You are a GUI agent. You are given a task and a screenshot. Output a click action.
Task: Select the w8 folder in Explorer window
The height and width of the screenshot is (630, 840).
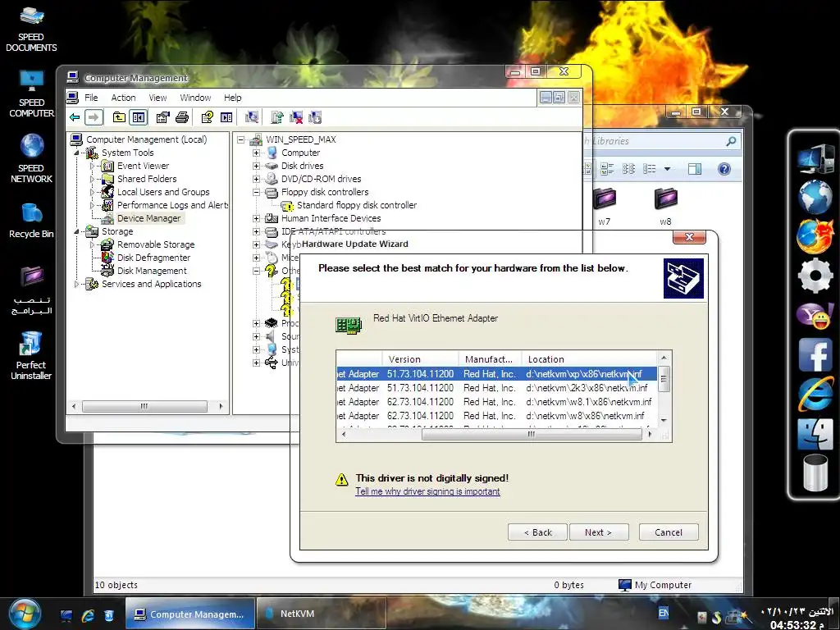[x=665, y=206]
